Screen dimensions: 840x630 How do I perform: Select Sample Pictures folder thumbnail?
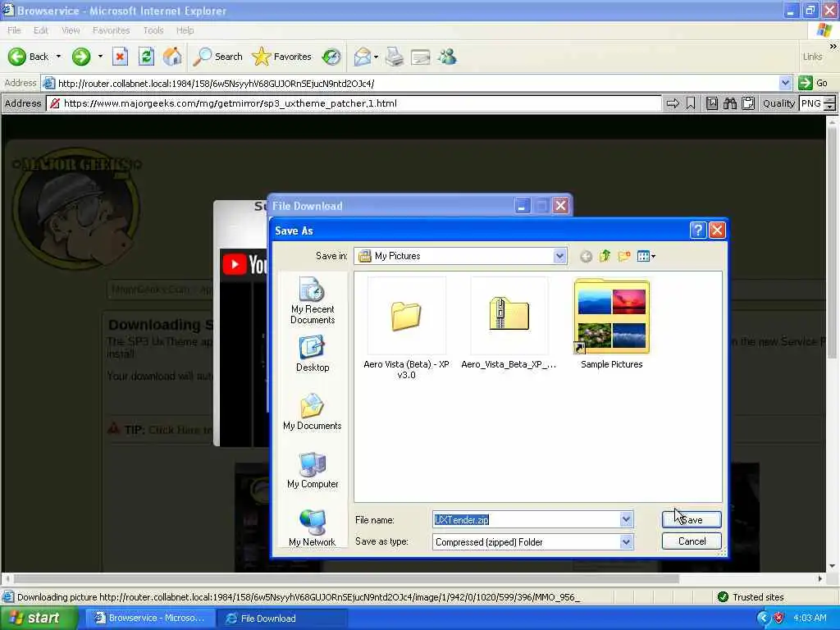(611, 323)
